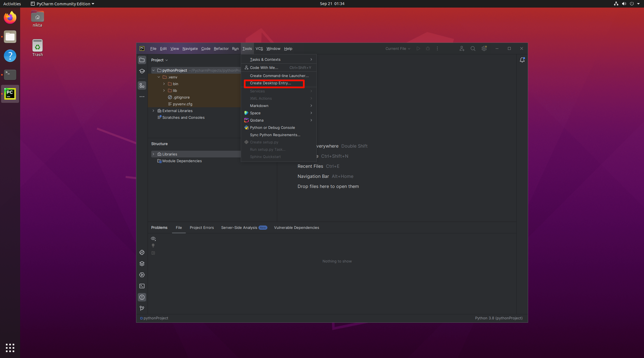
Task: Select Create Desktop Entry menu item
Action: click(279, 83)
